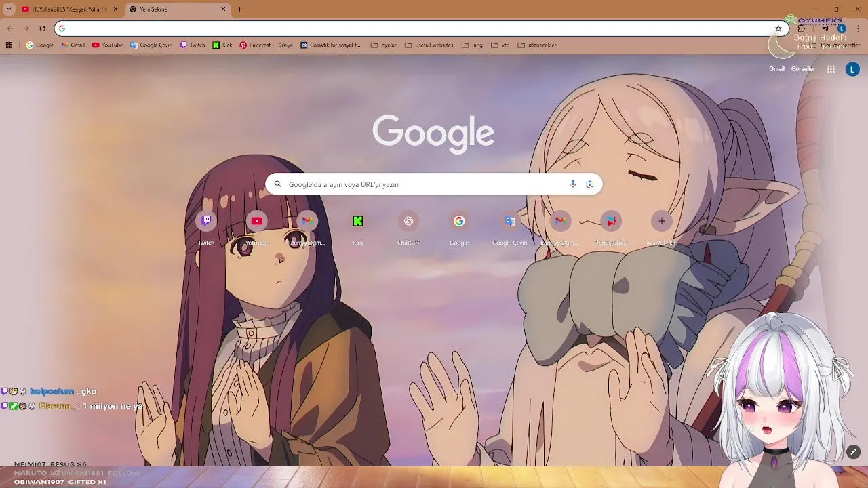Open the usefull websites bookmark folder
This screenshot has height=488, width=868.
click(429, 45)
